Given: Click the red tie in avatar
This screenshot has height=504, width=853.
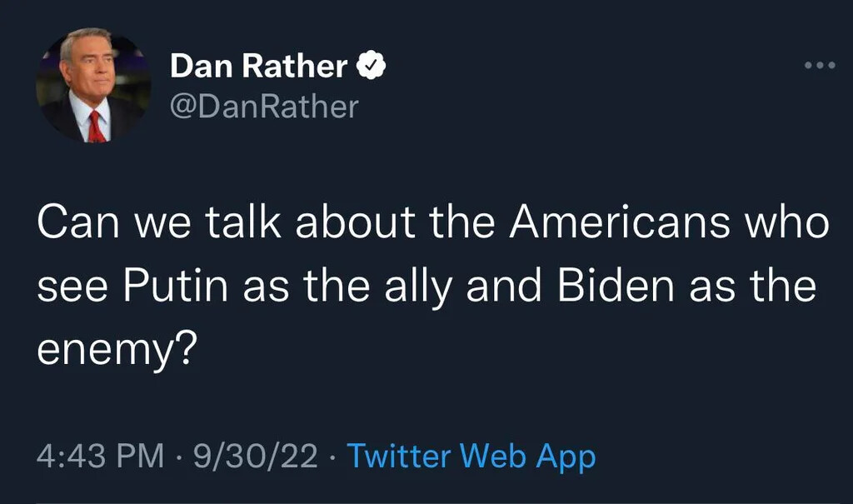Looking at the screenshot, I should coord(96,126).
